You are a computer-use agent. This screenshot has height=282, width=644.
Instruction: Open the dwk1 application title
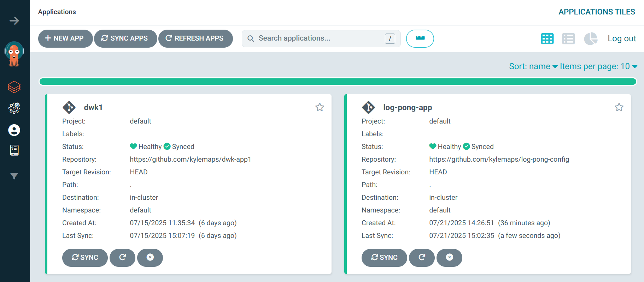point(93,107)
